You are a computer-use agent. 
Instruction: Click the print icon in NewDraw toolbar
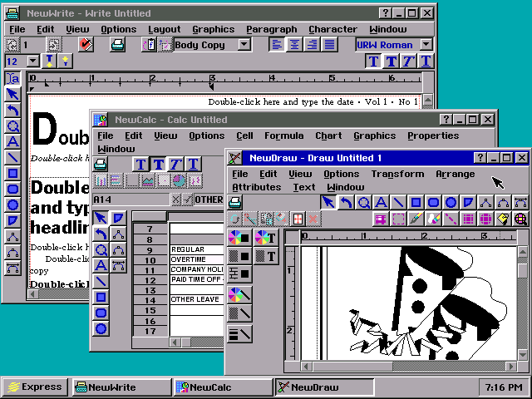(x=234, y=203)
